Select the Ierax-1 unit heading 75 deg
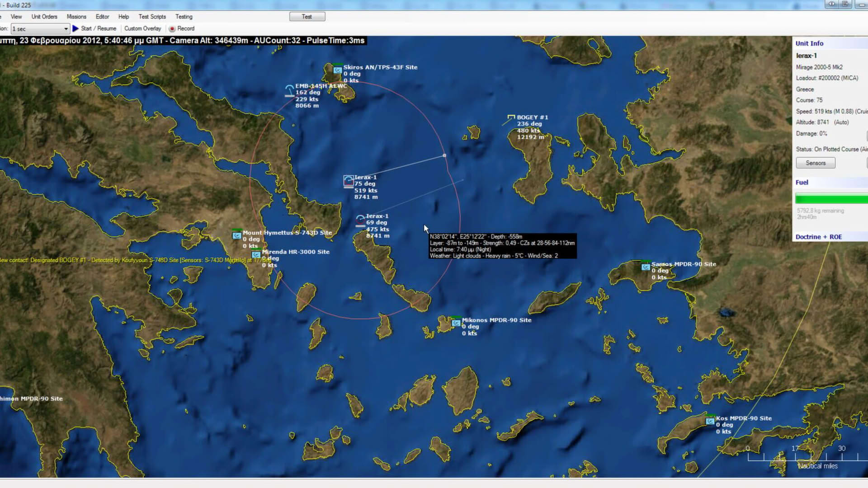Screen dimensions: 868x488 coord(348,181)
